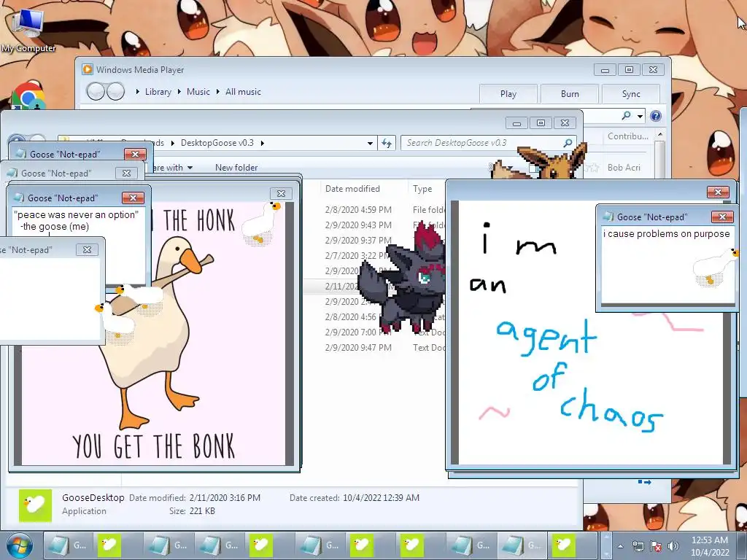The height and width of the screenshot is (560, 747).
Task: Open the Action Center flag icon
Action: (x=656, y=546)
